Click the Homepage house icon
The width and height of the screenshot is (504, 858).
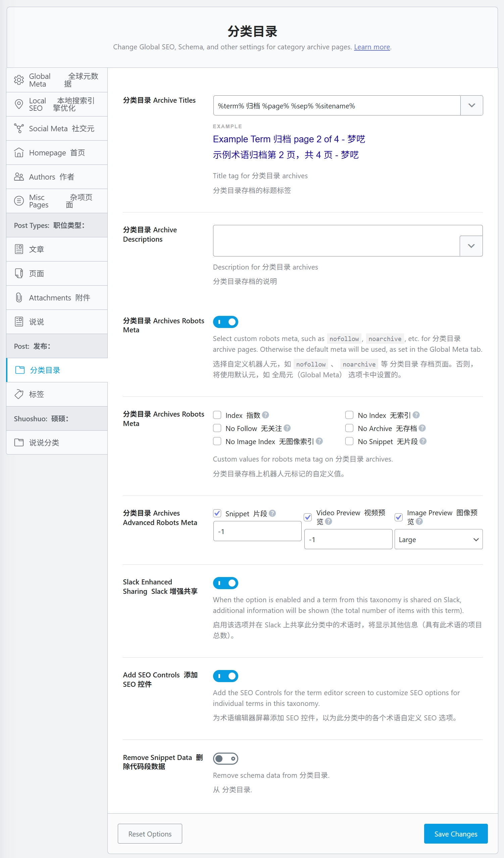pos(19,152)
